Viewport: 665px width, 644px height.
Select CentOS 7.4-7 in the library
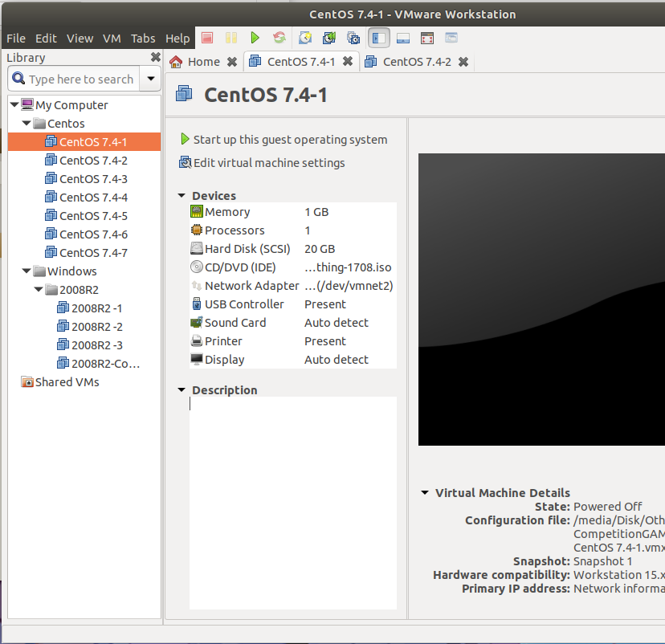[86, 253]
